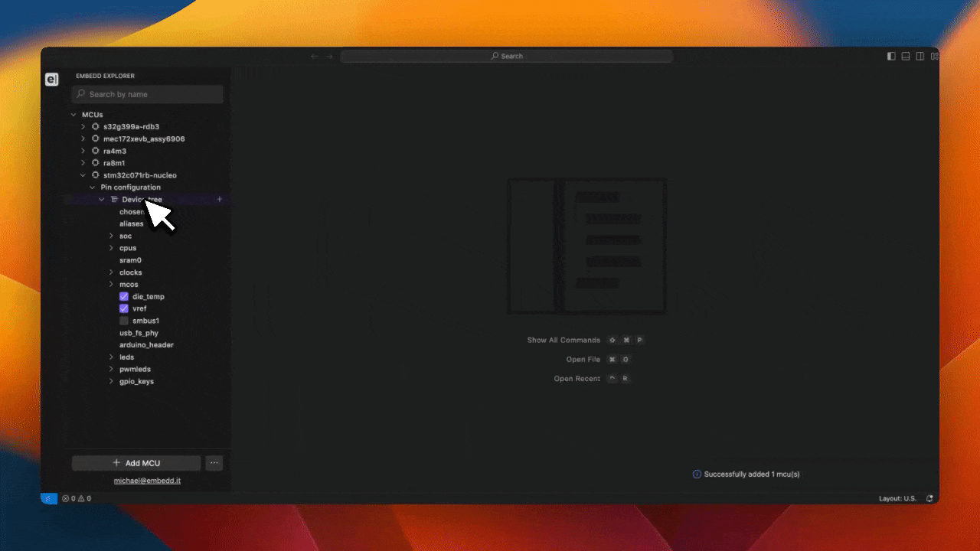The image size is (980, 551).
Task: Click the notification icon in status bar
Action: click(929, 498)
